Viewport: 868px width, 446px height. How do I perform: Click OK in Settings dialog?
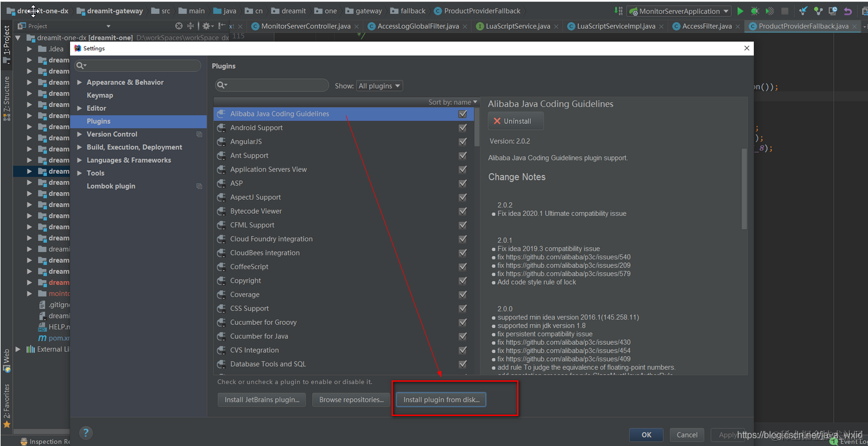click(x=646, y=435)
